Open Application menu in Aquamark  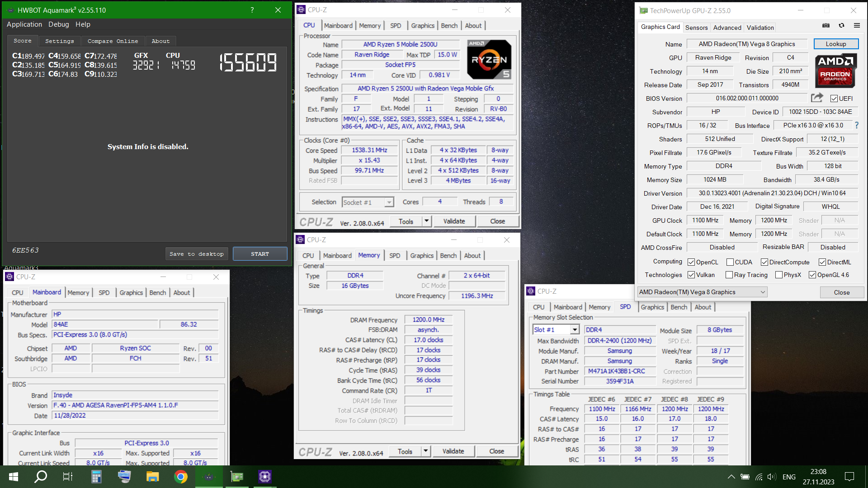pos(24,24)
